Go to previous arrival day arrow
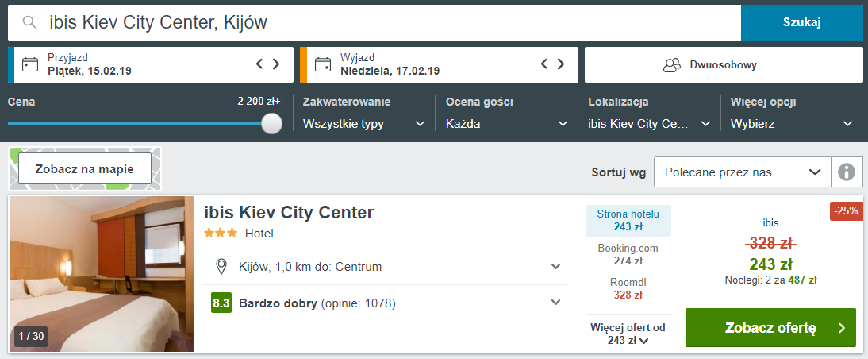This screenshot has height=359, width=868. click(x=259, y=64)
